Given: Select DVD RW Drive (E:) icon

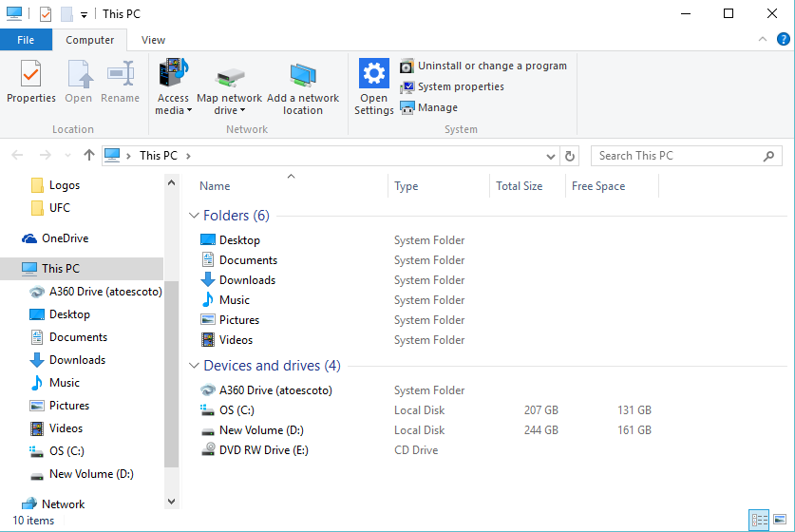Looking at the screenshot, I should tap(208, 449).
